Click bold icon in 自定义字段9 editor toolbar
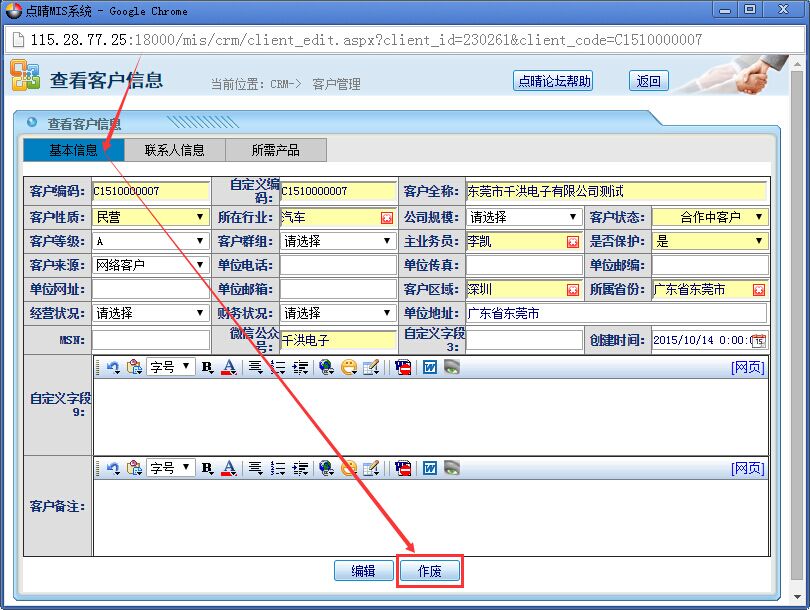Screen dimensions: 810x610 [x=208, y=367]
